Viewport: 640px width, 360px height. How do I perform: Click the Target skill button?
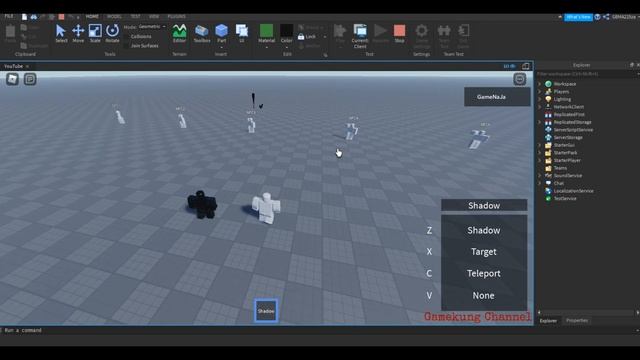484,252
